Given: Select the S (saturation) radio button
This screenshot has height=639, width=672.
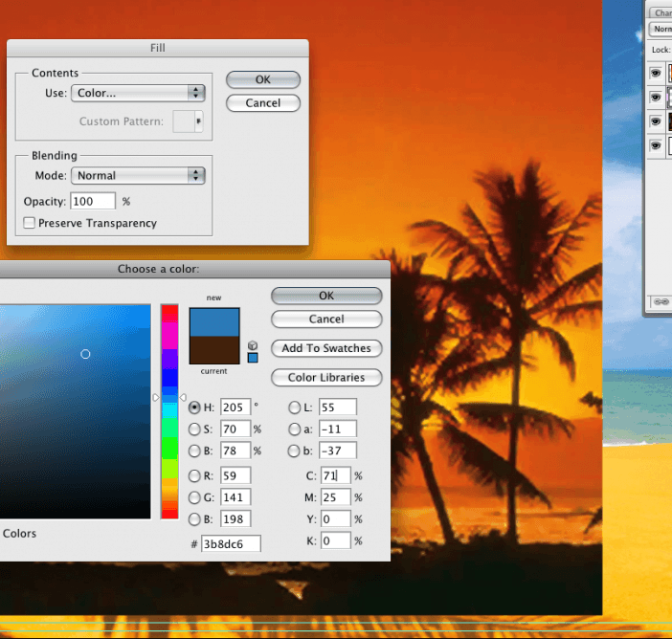Looking at the screenshot, I should (195, 430).
